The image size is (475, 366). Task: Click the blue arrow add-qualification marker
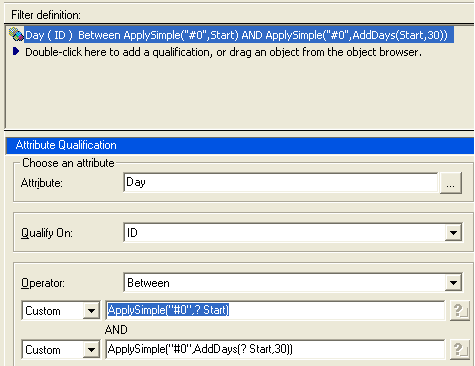click(16, 52)
